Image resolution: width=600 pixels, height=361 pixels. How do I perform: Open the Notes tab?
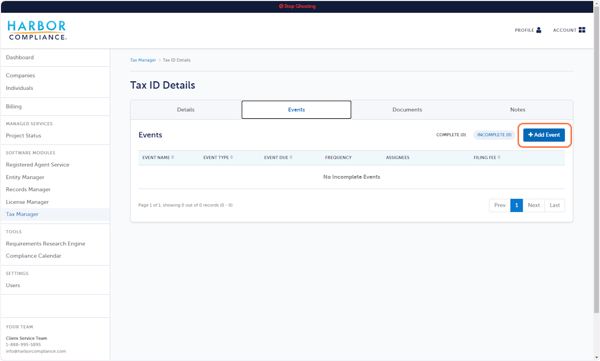click(517, 109)
